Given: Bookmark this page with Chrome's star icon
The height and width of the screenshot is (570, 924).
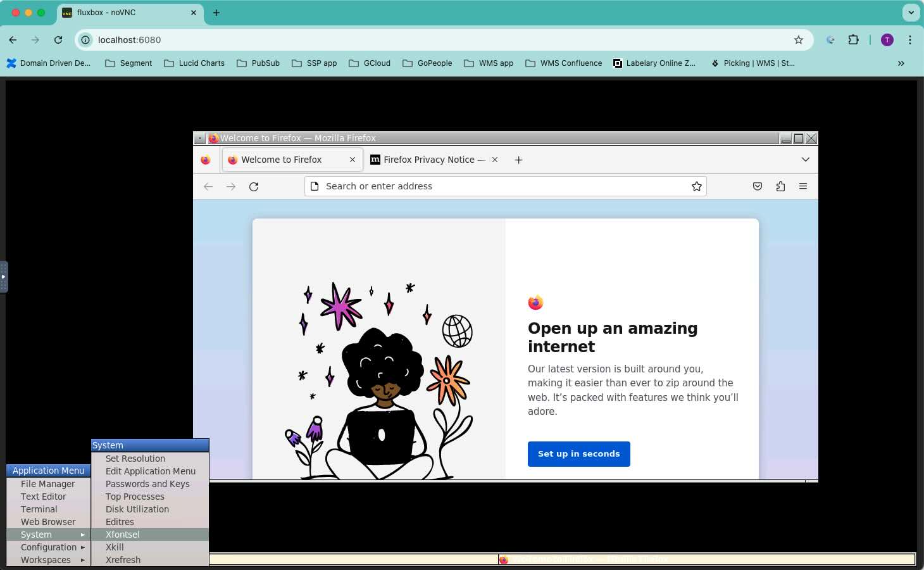Looking at the screenshot, I should 799,40.
